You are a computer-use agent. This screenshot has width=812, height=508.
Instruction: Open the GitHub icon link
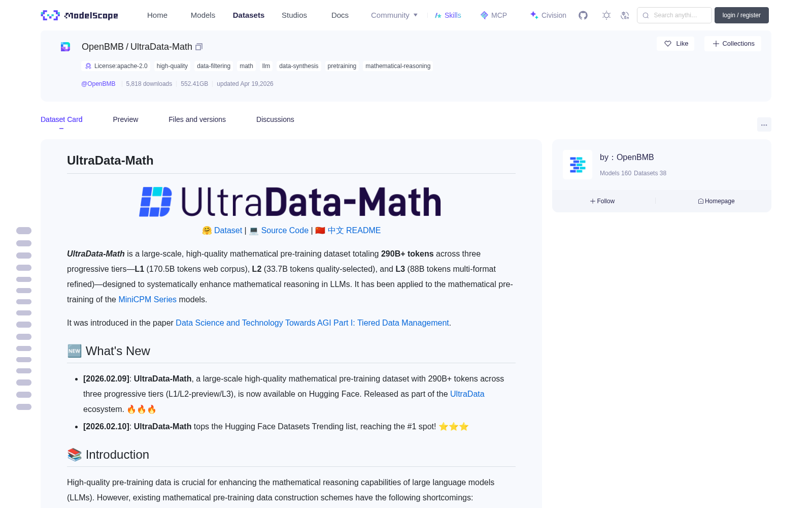tap(583, 15)
